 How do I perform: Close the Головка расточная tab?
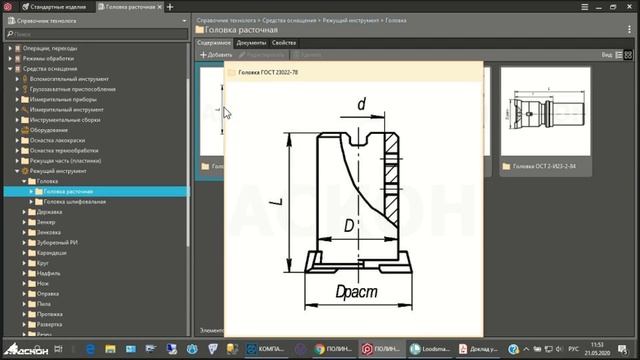point(160,7)
